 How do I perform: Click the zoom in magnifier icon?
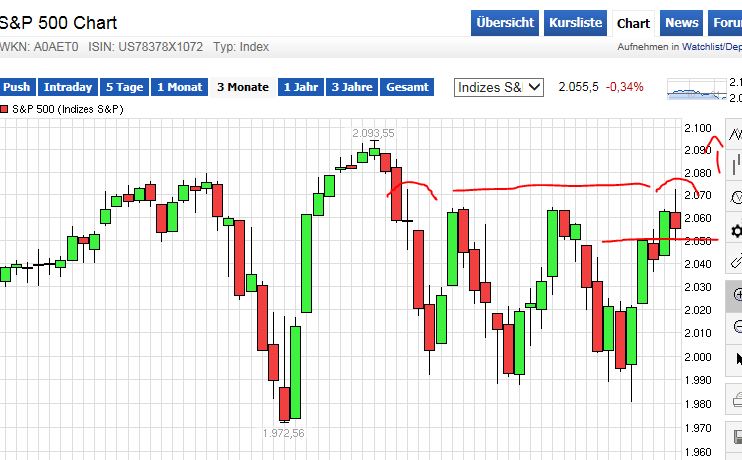(735, 294)
